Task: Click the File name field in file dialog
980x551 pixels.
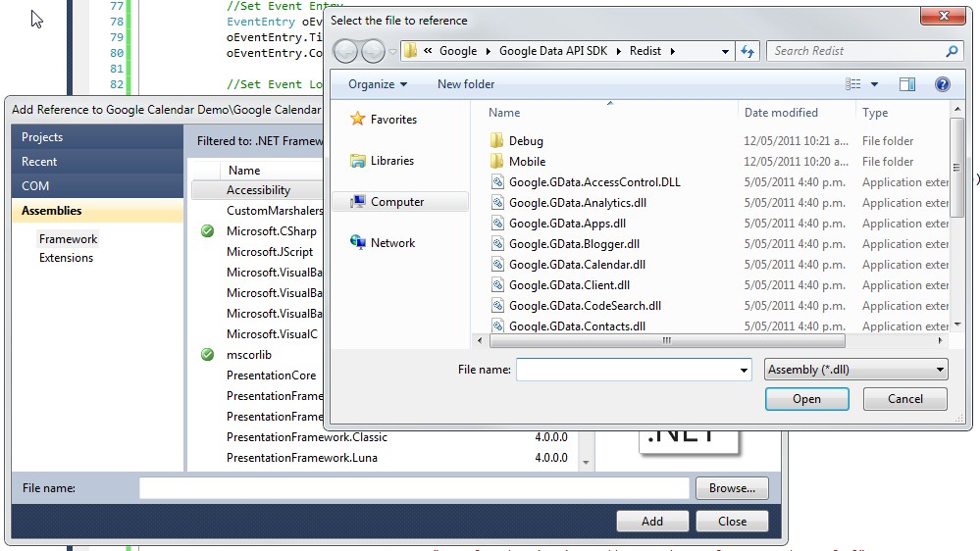Action: [627, 370]
